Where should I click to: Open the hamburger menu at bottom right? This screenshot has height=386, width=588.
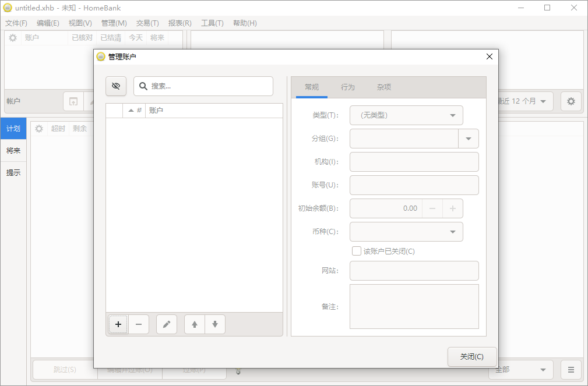click(571, 369)
